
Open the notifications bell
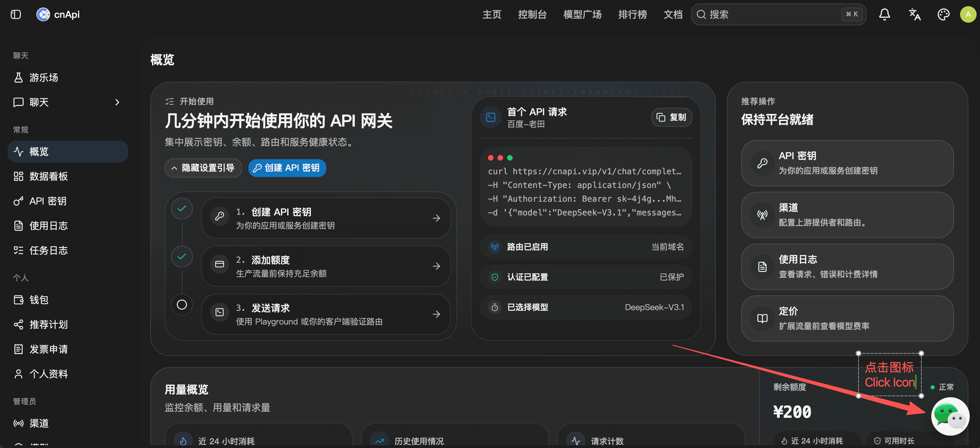click(884, 14)
